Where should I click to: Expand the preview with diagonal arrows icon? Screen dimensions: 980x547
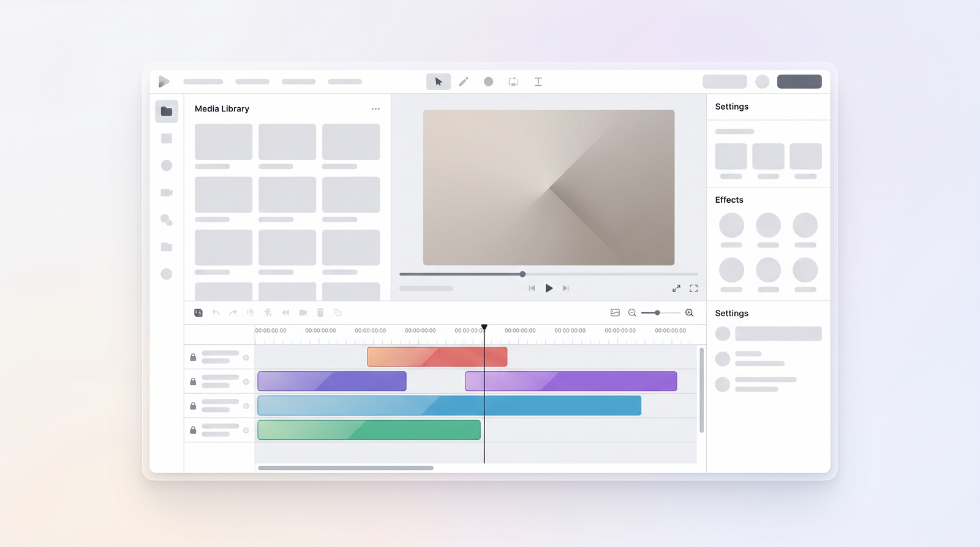pyautogui.click(x=676, y=288)
